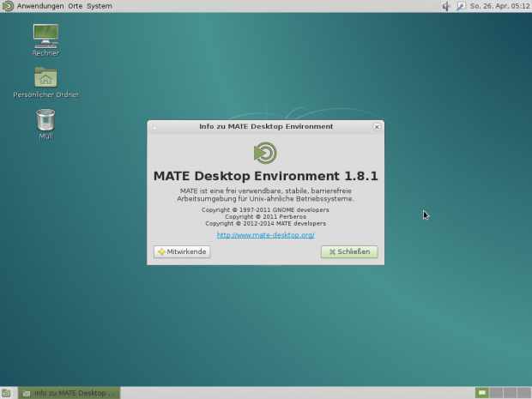Select the Müll trash icon
This screenshot has height=399, width=532.
click(45, 124)
